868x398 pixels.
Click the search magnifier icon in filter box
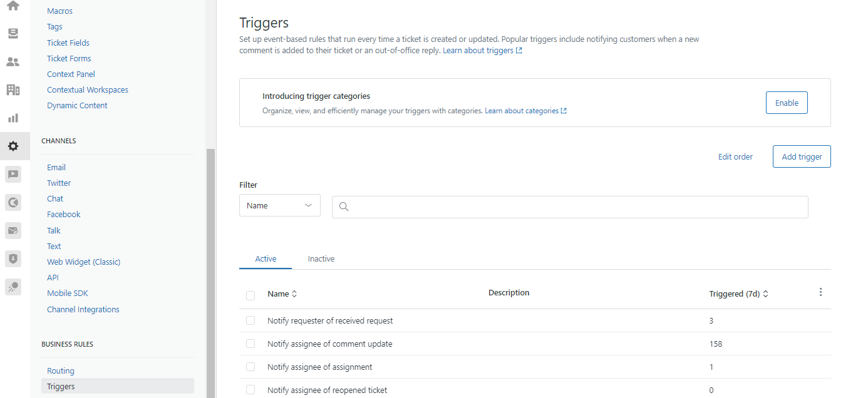pyautogui.click(x=343, y=207)
